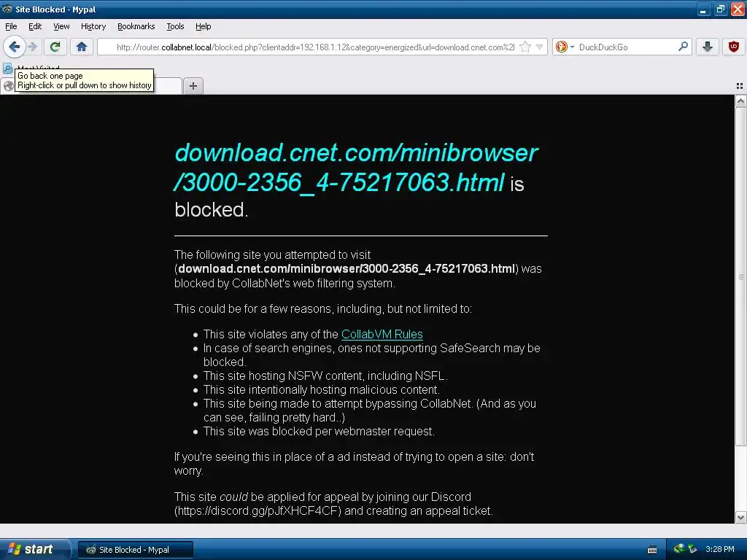Click the blocked URL heading in cyan

pos(356,167)
